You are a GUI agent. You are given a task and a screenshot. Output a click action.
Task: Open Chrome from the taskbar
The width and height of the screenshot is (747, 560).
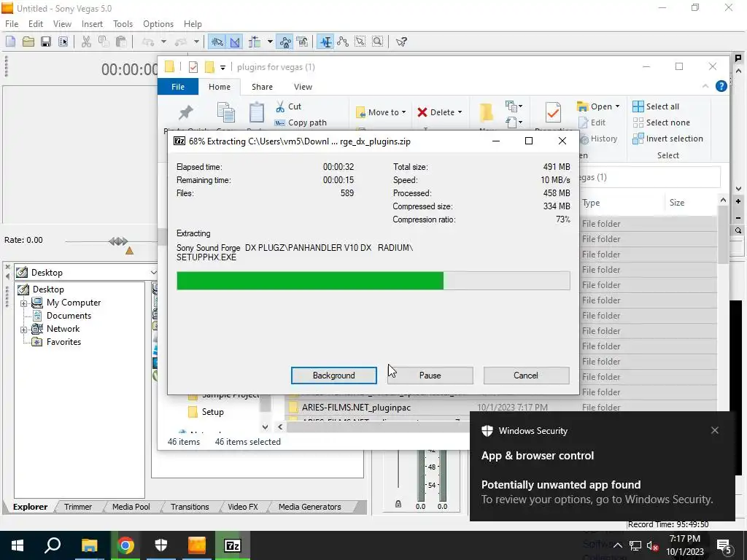tap(125, 545)
